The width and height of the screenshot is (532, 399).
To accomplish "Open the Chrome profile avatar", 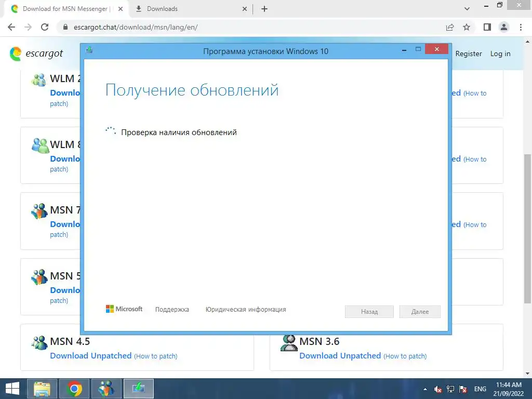I will 504,27.
